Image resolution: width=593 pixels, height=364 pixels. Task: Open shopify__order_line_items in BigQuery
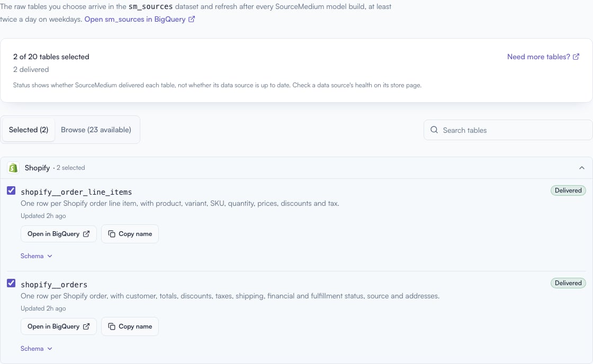[59, 234]
